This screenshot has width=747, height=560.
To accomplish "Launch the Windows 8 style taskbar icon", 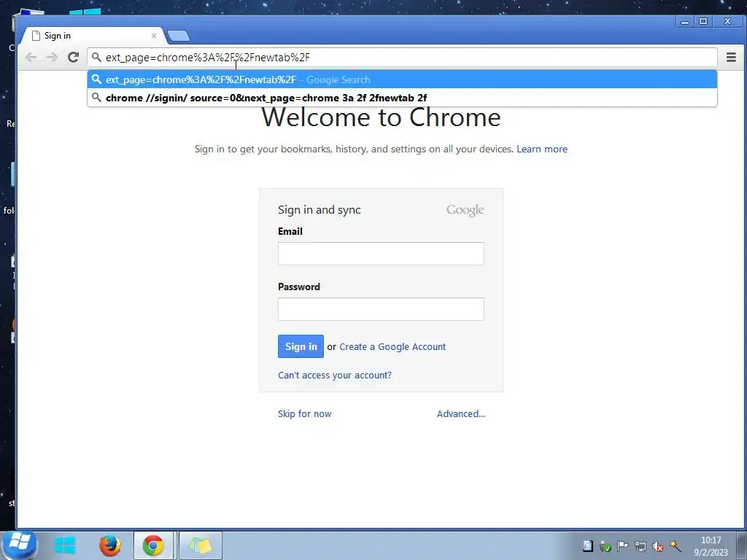I will (65, 545).
